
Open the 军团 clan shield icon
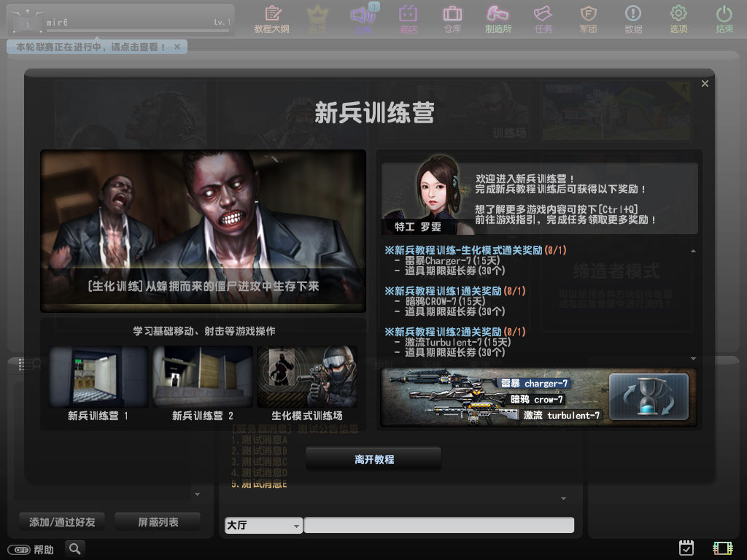(x=589, y=19)
